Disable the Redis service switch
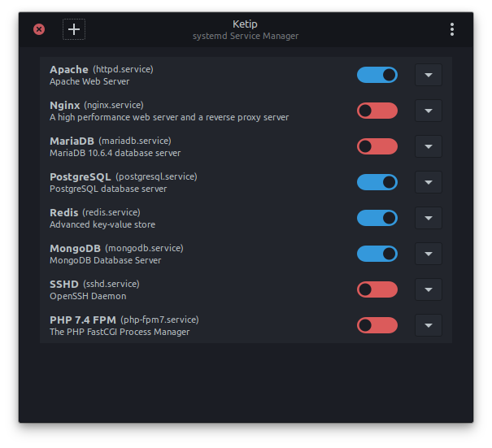This screenshot has width=492, height=448. pos(377,218)
